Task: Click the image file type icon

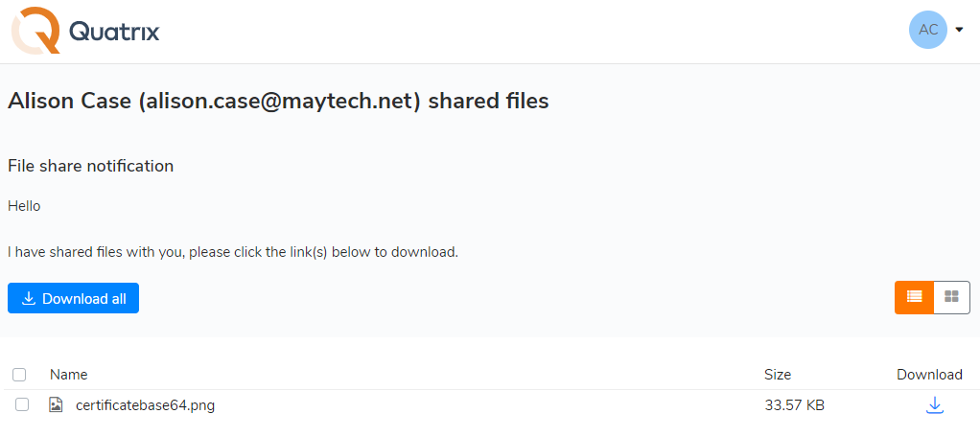Action: tap(57, 405)
